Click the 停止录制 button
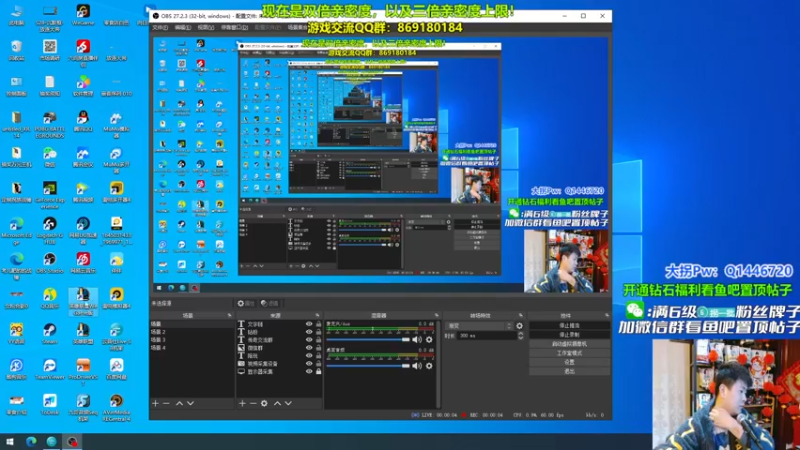Viewport: 800px width, 450px height. click(569, 335)
